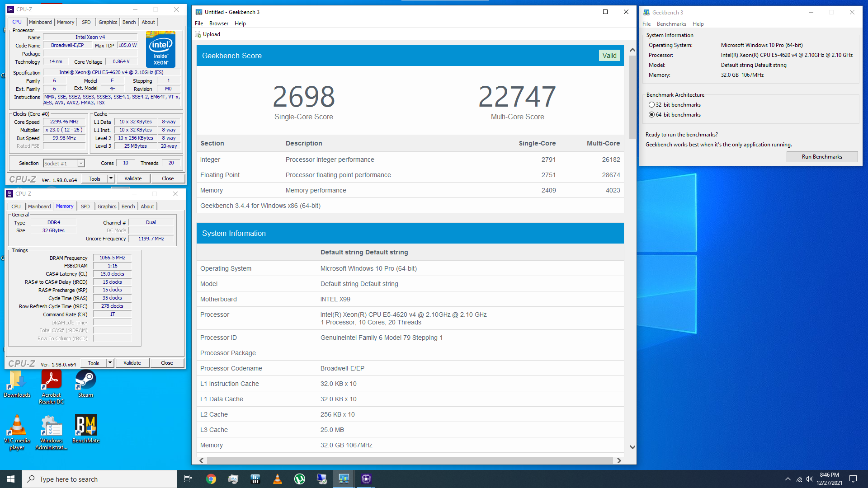
Task: Click the search magnifier in the taskbar search box
Action: pyautogui.click(x=31, y=479)
